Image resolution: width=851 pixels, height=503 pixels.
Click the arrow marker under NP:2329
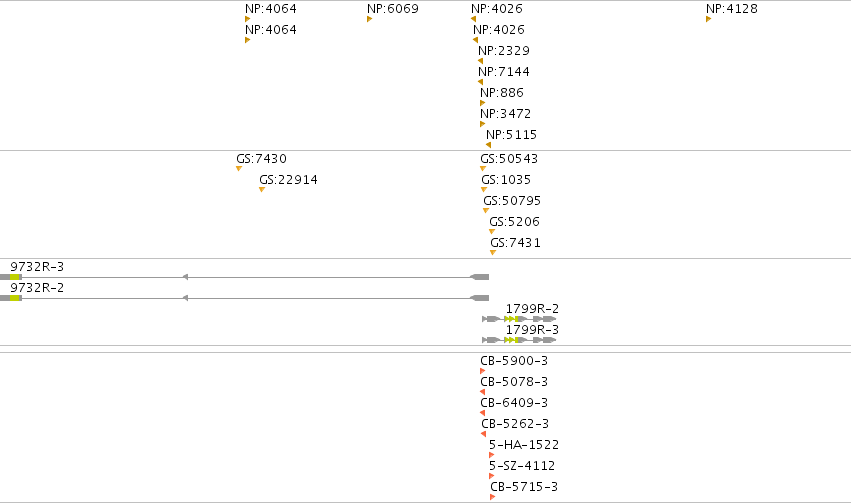click(x=480, y=61)
